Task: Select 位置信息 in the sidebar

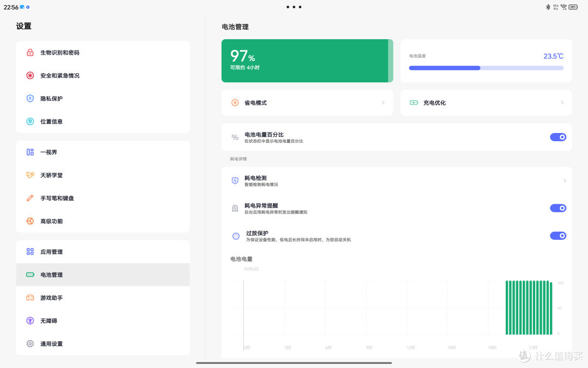Action: click(x=103, y=121)
